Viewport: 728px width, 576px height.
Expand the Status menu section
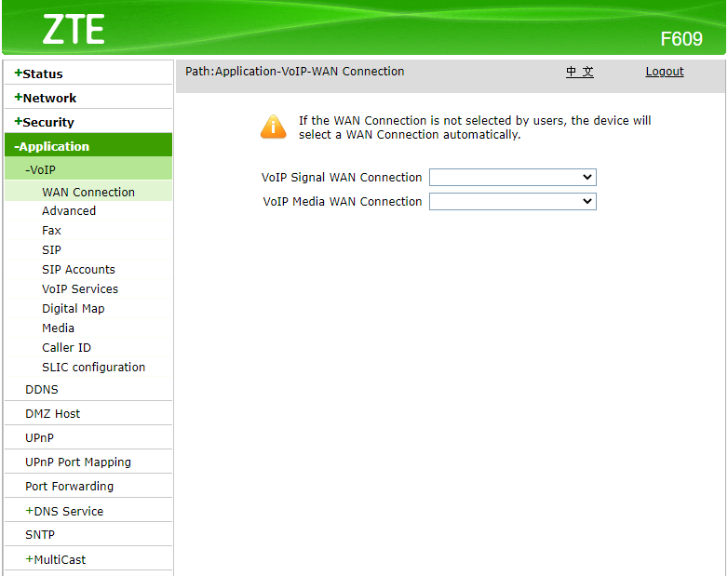40,74
